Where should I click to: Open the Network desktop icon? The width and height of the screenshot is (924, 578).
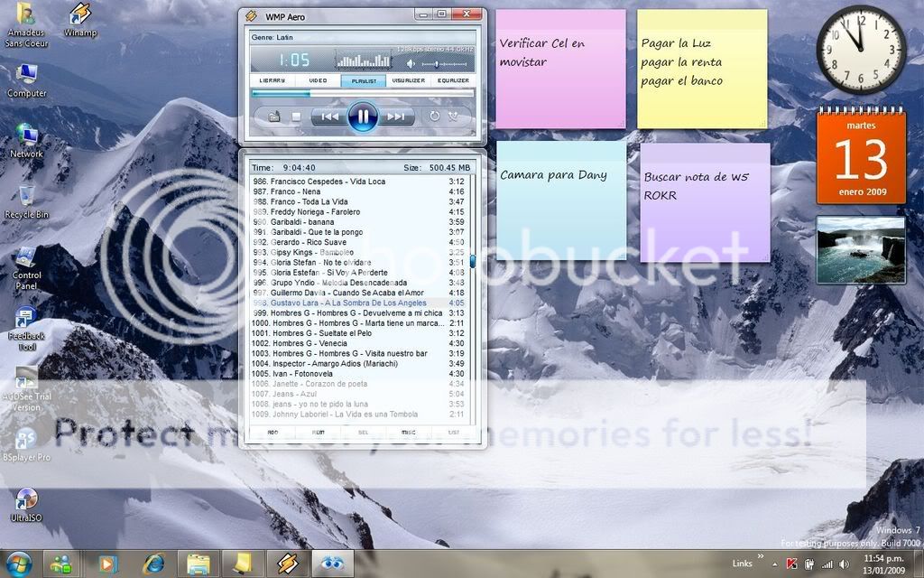click(x=26, y=141)
